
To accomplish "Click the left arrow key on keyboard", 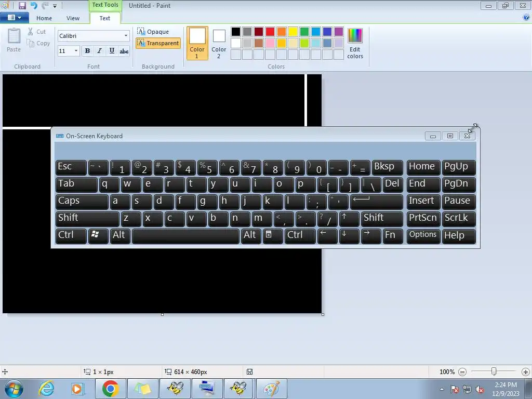I will [327, 236].
